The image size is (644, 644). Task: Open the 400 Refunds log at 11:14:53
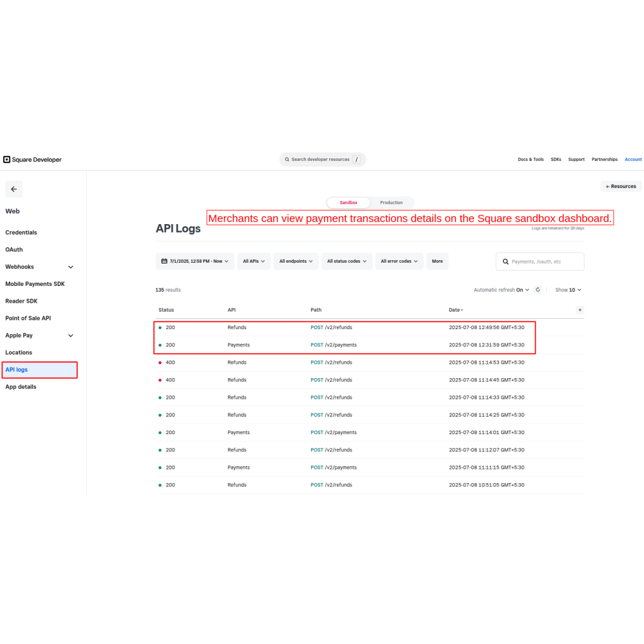tap(341, 363)
